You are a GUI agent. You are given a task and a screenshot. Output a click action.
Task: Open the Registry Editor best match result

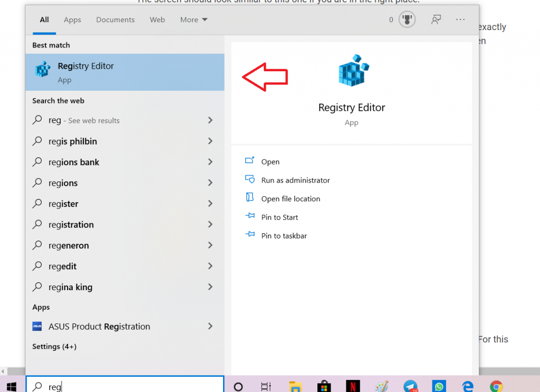pos(124,72)
